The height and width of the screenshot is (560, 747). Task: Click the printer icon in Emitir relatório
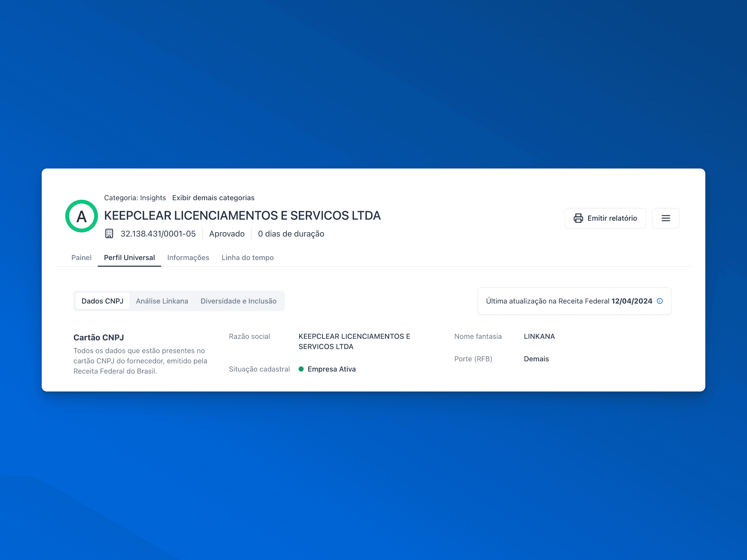(x=578, y=218)
